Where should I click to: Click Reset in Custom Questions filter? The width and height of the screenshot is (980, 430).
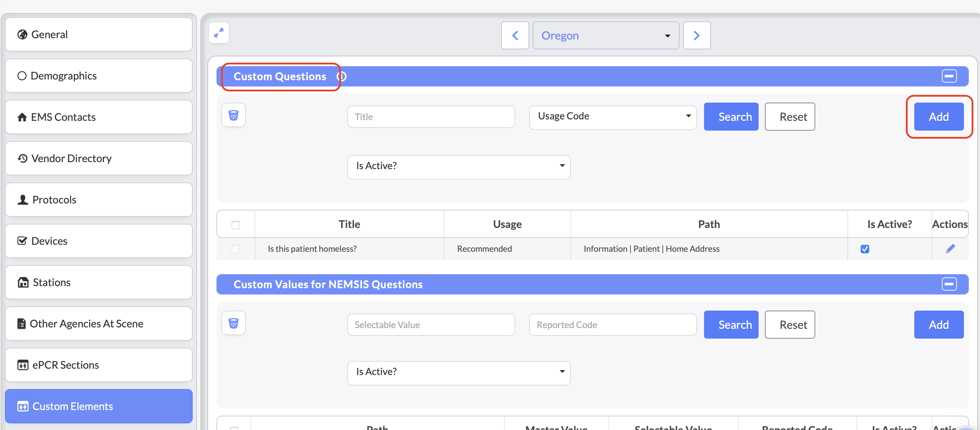coord(789,117)
